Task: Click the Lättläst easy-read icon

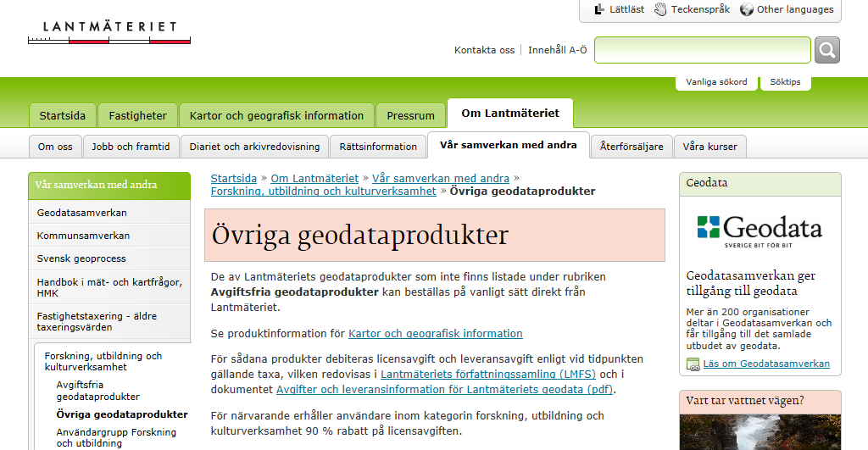Action: (x=599, y=9)
